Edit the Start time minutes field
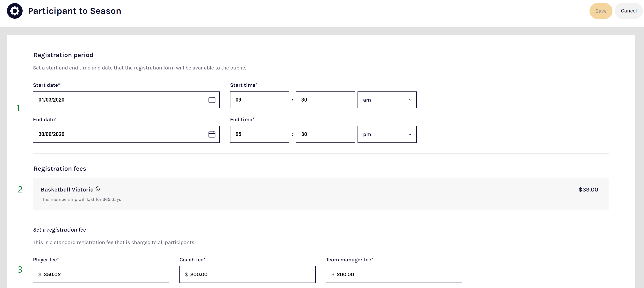The height and width of the screenshot is (288, 644). pos(325,100)
